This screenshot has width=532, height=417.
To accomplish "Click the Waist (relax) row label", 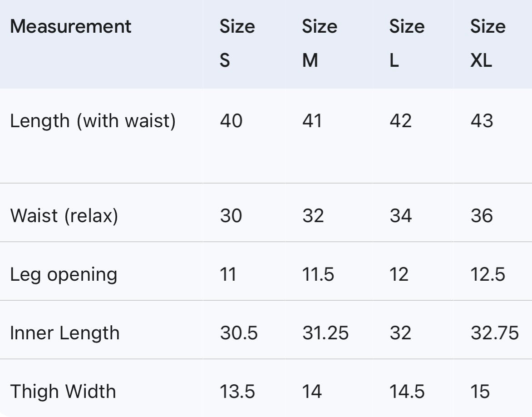I will point(64,215).
